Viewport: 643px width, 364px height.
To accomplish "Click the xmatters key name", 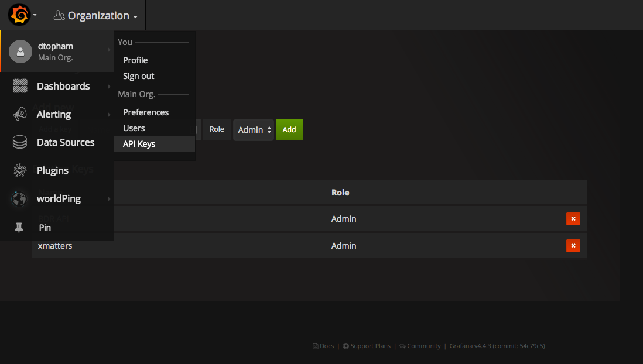I will [55, 246].
